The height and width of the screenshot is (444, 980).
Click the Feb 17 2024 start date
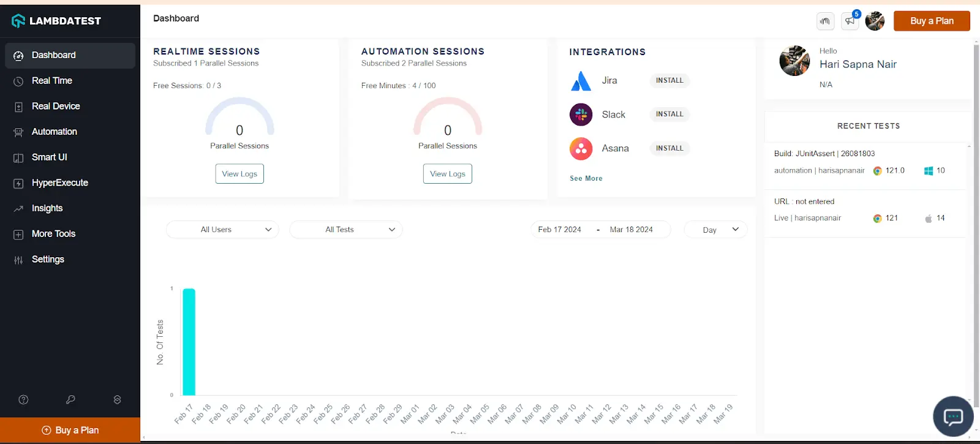[x=560, y=230]
